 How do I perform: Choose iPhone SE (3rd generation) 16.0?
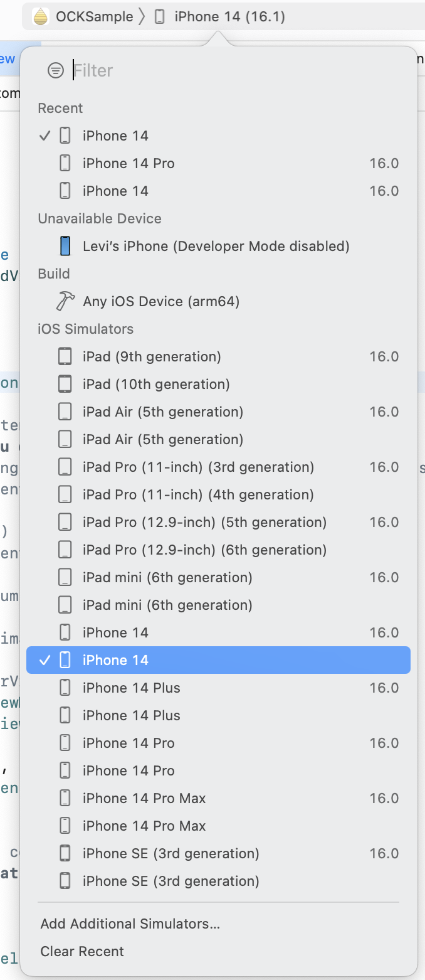(x=218, y=853)
